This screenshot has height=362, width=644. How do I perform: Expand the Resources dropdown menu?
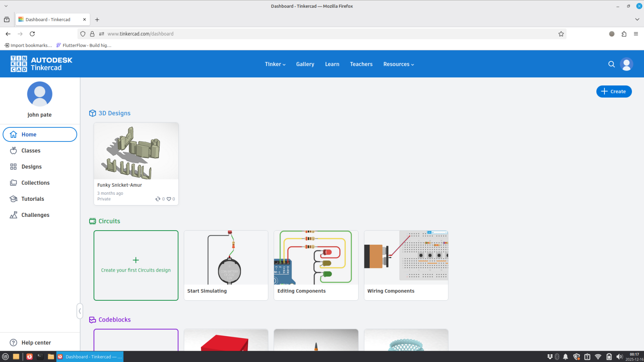pos(398,64)
